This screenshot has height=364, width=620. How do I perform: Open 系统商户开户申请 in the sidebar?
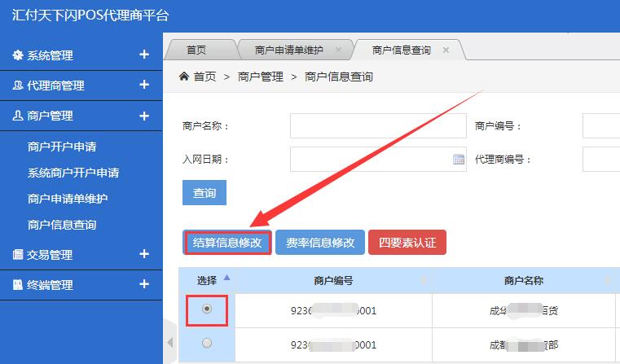[x=73, y=173]
